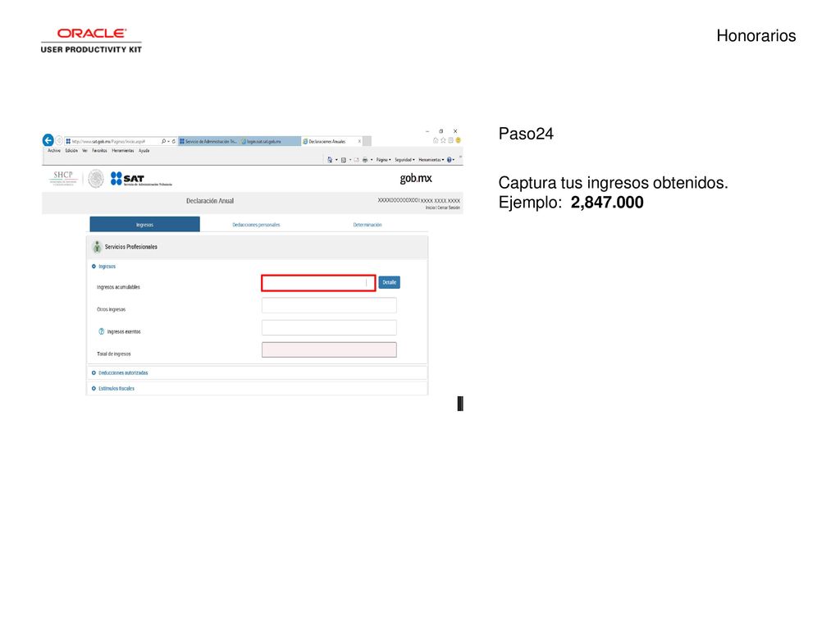Click the Detalle button
Image resolution: width=840 pixels, height=630 pixels.
pyautogui.click(x=390, y=282)
